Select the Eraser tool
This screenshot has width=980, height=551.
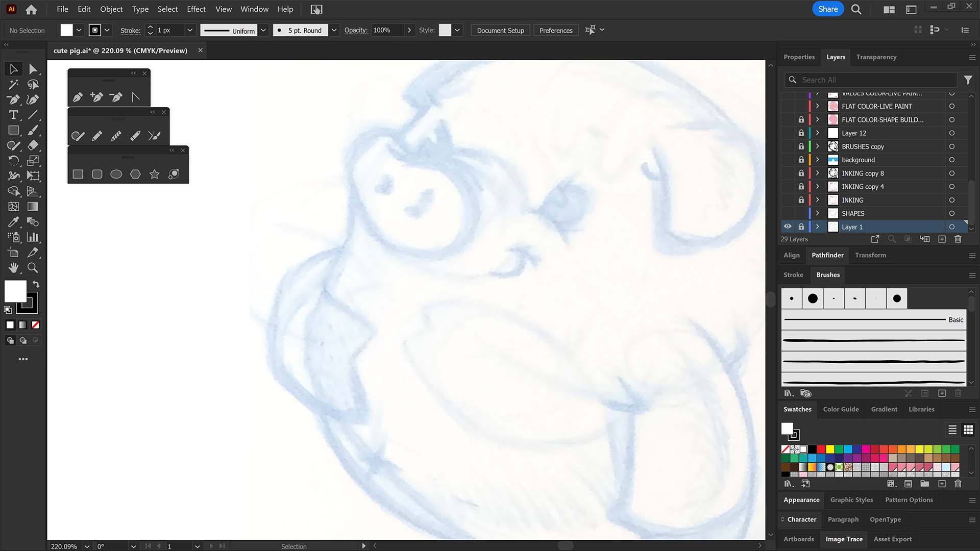point(33,145)
